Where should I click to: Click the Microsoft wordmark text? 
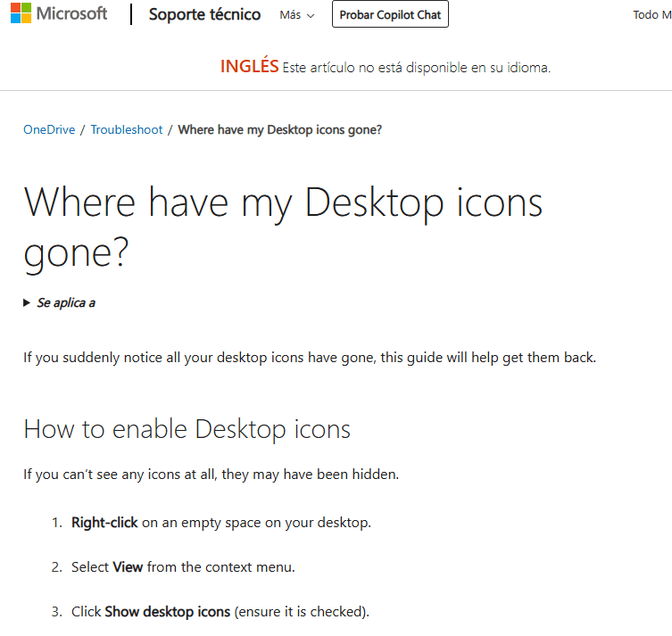71,14
